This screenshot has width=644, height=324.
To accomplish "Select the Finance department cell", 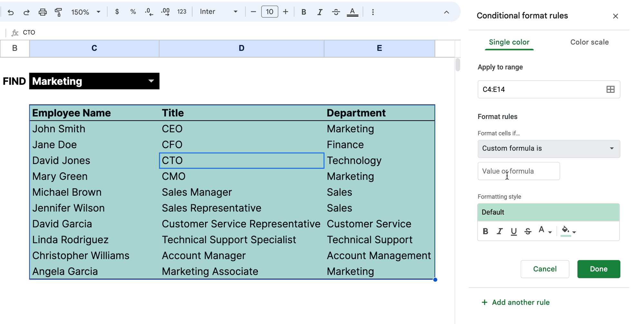I will click(x=379, y=144).
